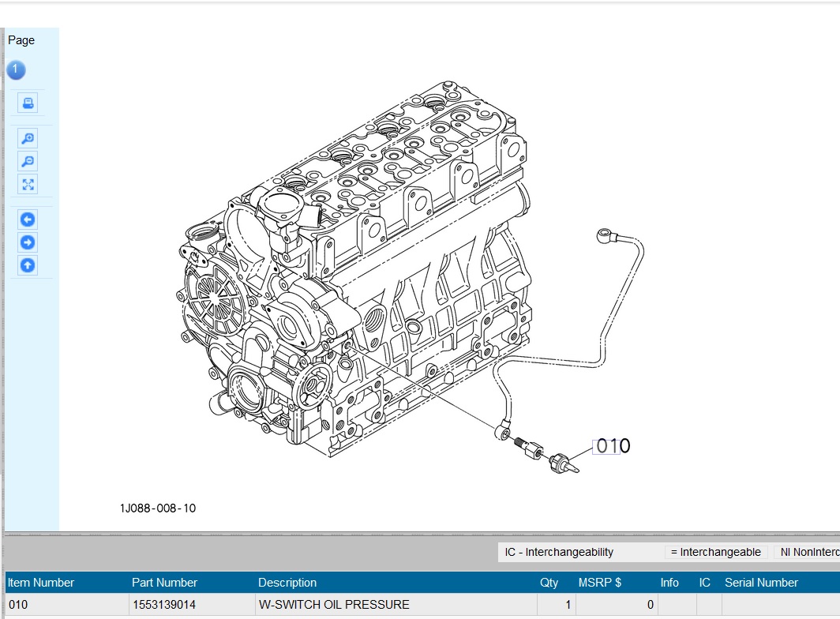
Task: Go to previous diagram with left arrow
Action: [x=28, y=219]
